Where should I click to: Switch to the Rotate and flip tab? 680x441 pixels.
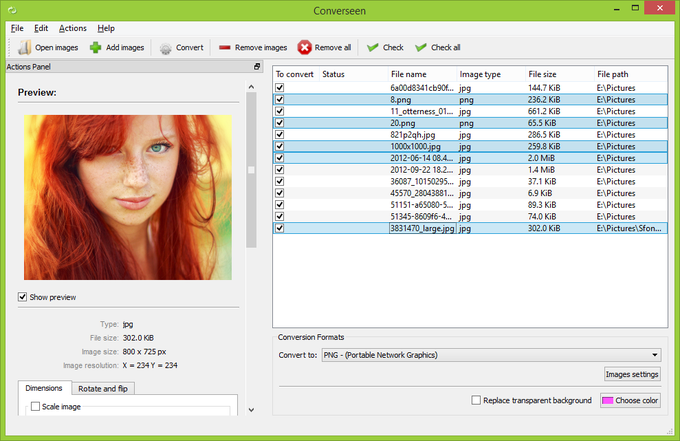point(103,389)
